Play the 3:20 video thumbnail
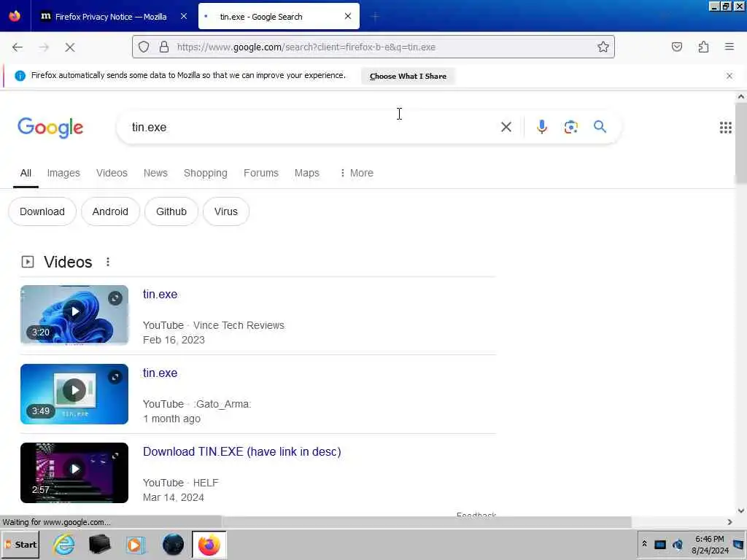 pyautogui.click(x=74, y=315)
